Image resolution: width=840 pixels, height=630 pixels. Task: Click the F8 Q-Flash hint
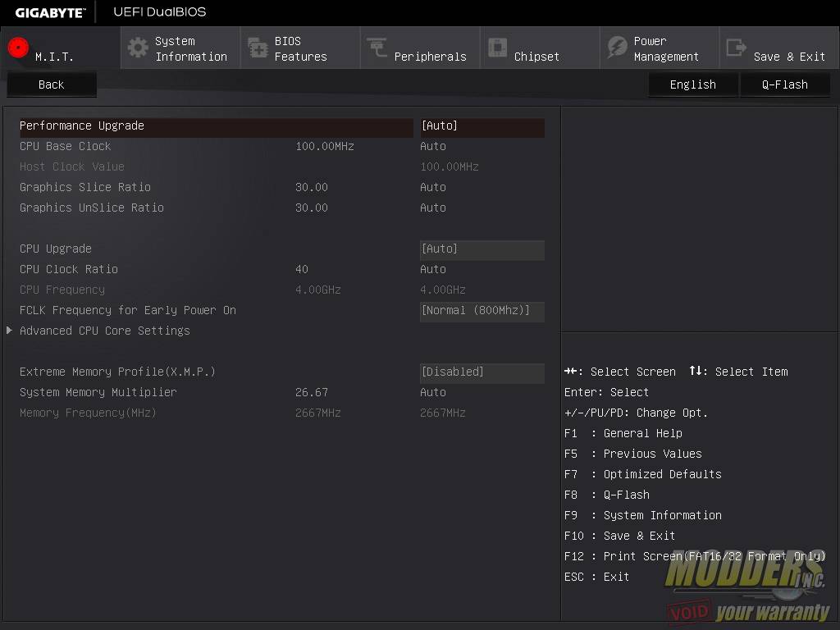(606, 495)
